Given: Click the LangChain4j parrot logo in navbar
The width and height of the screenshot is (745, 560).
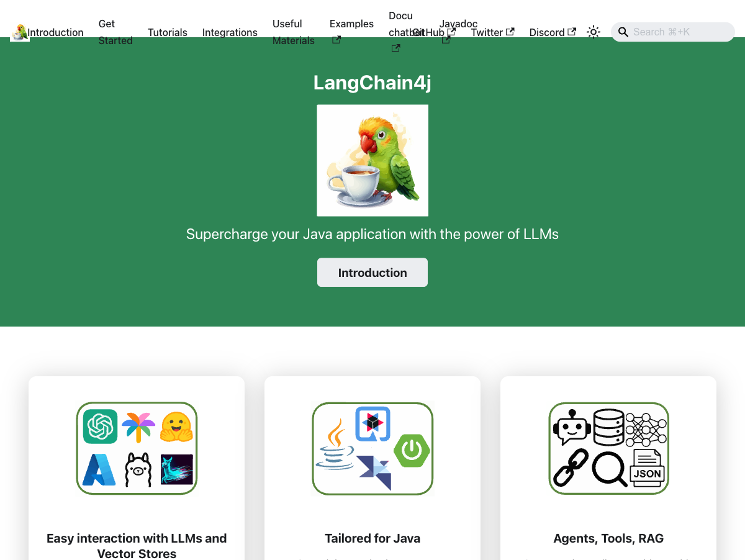Looking at the screenshot, I should pos(19,32).
